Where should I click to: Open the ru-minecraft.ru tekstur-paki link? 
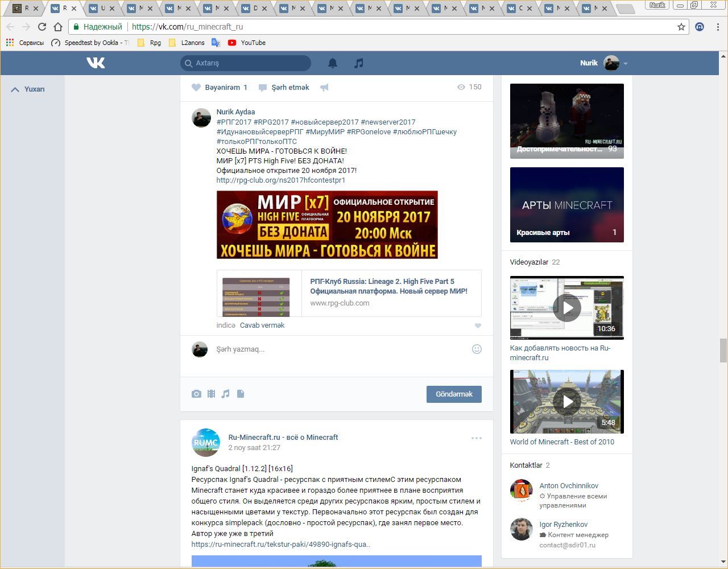pos(281,545)
